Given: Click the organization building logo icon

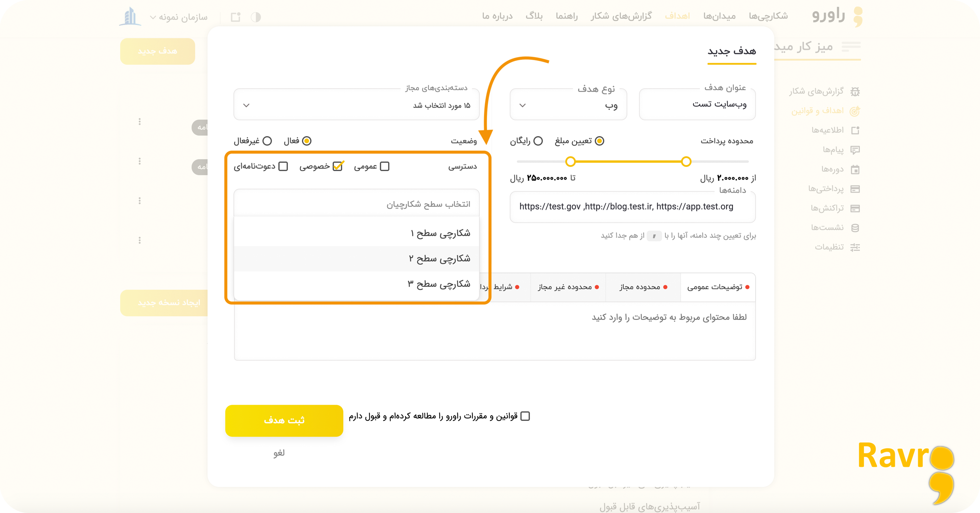Looking at the screenshot, I should point(130,16).
